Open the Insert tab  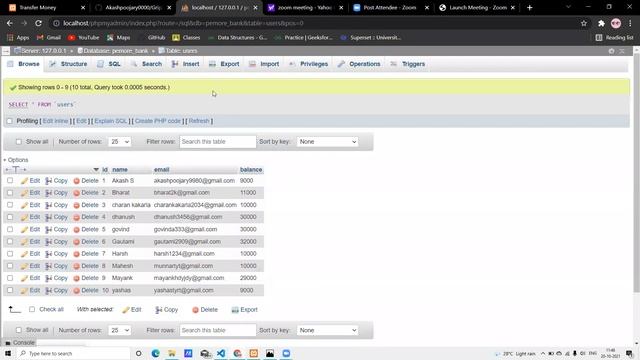point(186,64)
